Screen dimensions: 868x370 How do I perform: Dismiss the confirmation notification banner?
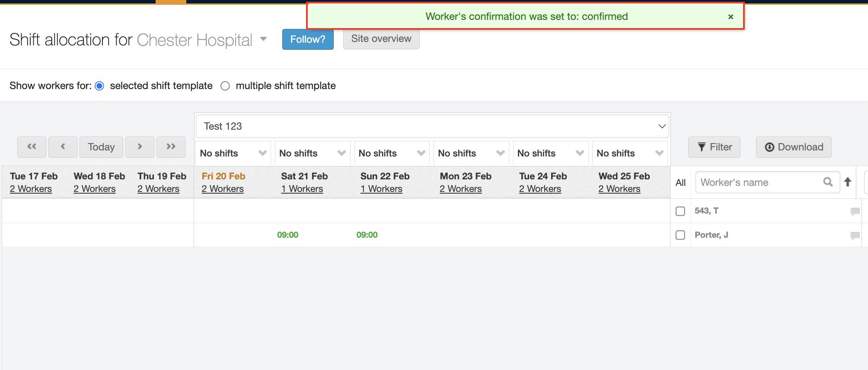click(731, 17)
